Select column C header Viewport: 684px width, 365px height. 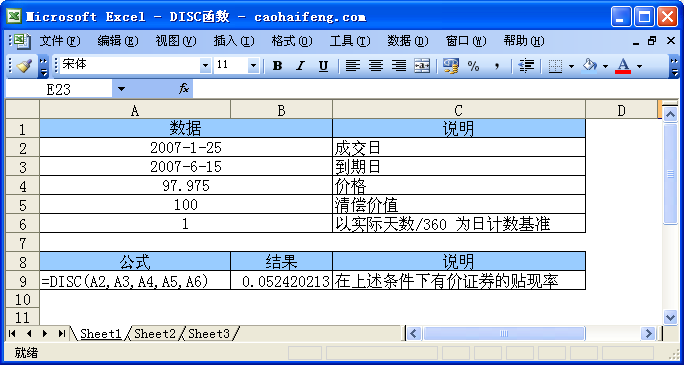pyautogui.click(x=459, y=111)
